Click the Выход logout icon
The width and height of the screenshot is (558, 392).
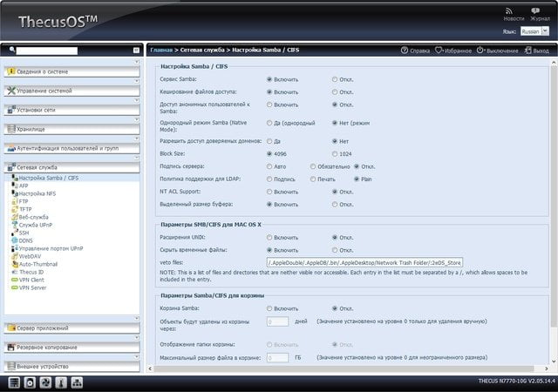527,51
